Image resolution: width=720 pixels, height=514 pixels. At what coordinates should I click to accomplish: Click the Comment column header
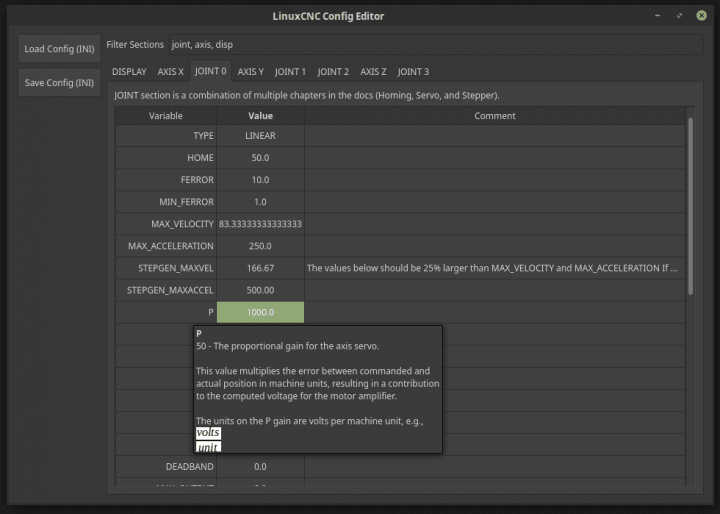tap(495, 116)
